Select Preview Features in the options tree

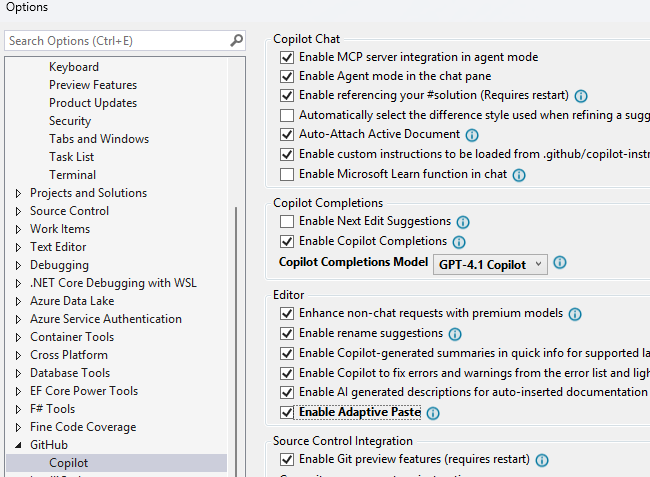click(x=93, y=85)
